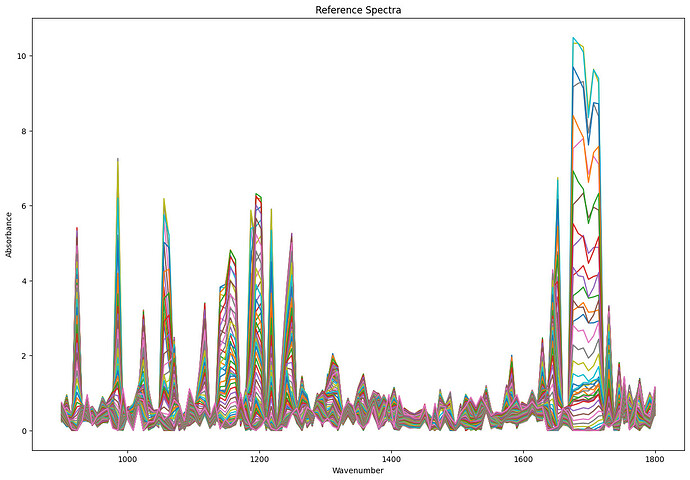The width and height of the screenshot is (690, 480).
Task: Click the x-axis tick label 1200
Action: click(x=259, y=459)
